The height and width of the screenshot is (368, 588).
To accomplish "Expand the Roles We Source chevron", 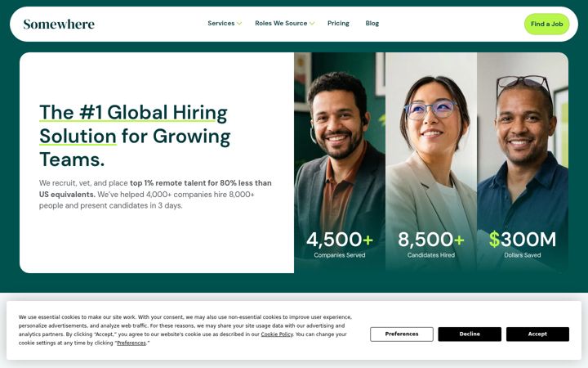I will click(x=312, y=23).
